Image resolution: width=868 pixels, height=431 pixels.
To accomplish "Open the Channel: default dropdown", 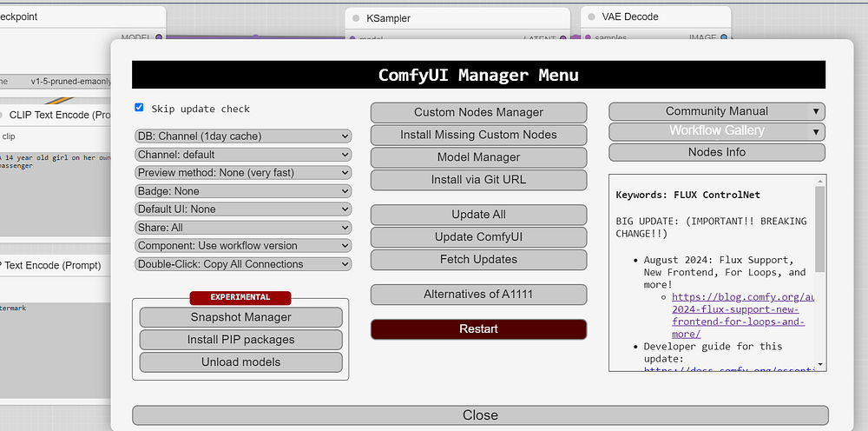I will 243,155.
